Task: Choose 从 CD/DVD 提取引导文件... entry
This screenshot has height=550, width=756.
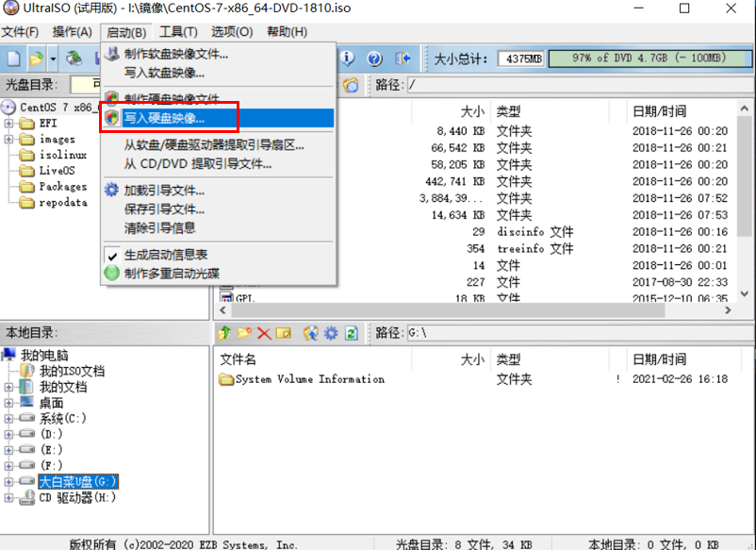Action: click(x=219, y=164)
